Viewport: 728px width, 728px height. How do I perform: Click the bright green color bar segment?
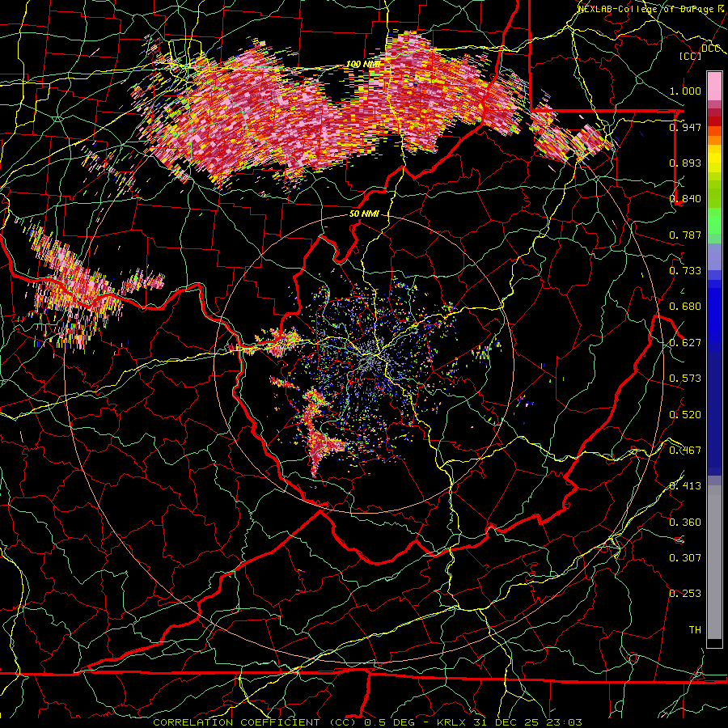point(714,221)
